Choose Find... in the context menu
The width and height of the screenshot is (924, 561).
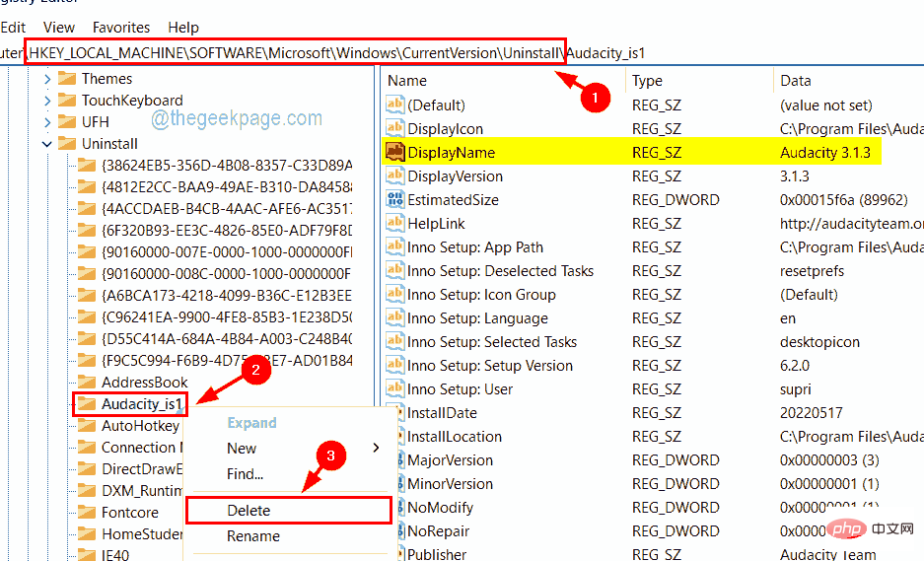click(x=246, y=474)
